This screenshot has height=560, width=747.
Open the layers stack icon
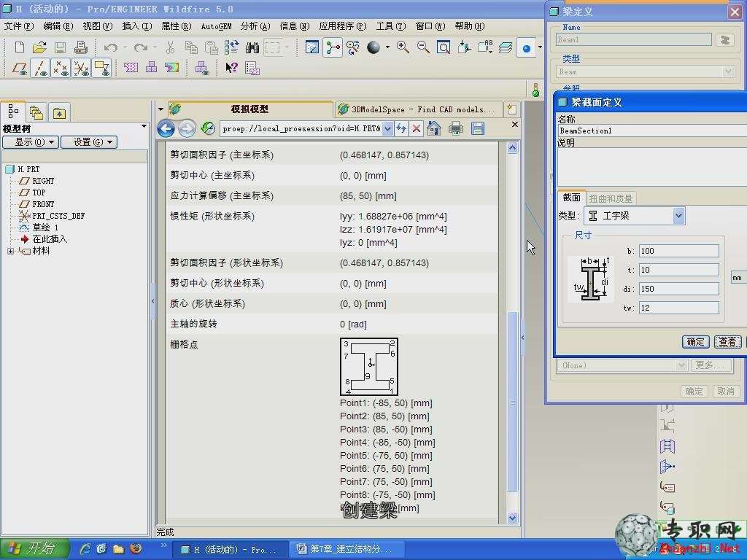point(506,47)
